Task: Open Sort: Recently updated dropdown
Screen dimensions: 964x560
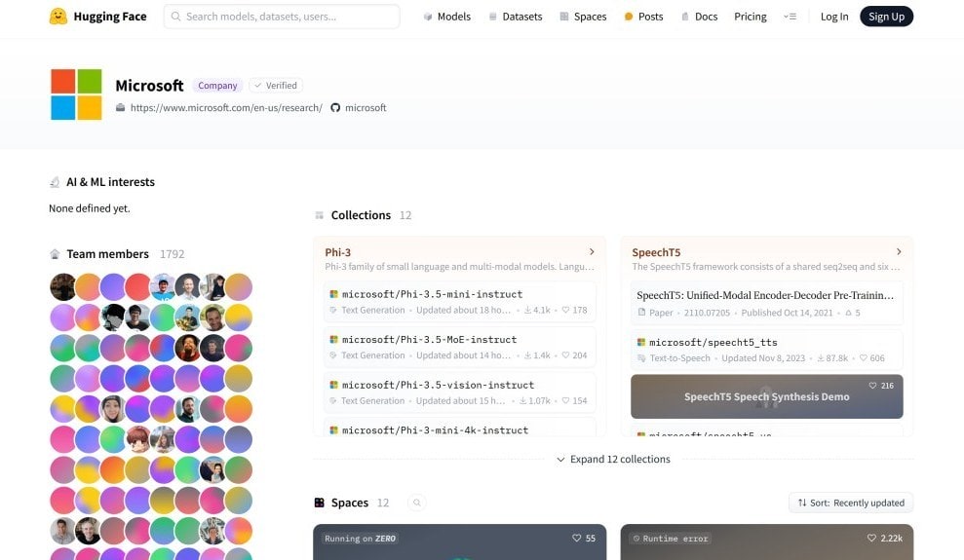Action: (851, 503)
